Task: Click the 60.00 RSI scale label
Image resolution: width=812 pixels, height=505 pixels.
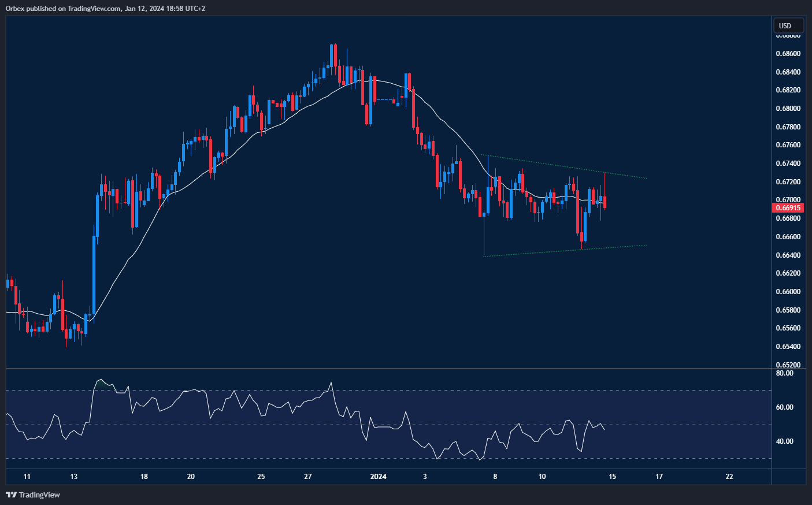Action: pos(784,407)
